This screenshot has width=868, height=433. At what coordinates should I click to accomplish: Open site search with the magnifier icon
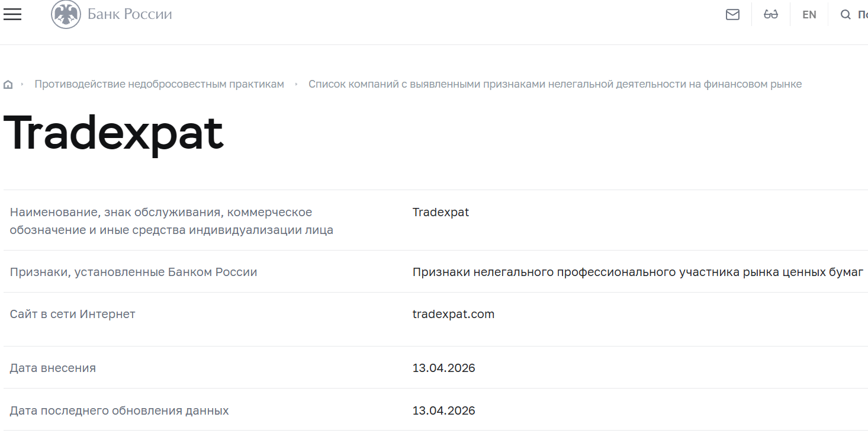(x=846, y=14)
